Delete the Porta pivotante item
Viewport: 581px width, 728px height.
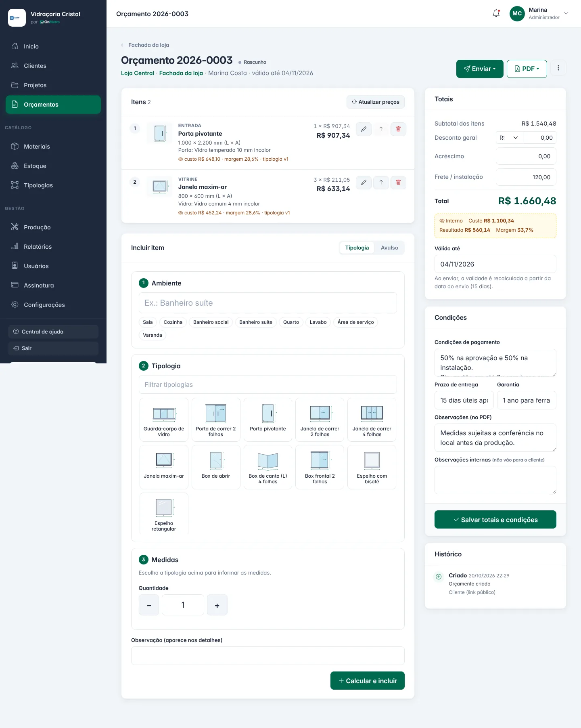tap(398, 129)
